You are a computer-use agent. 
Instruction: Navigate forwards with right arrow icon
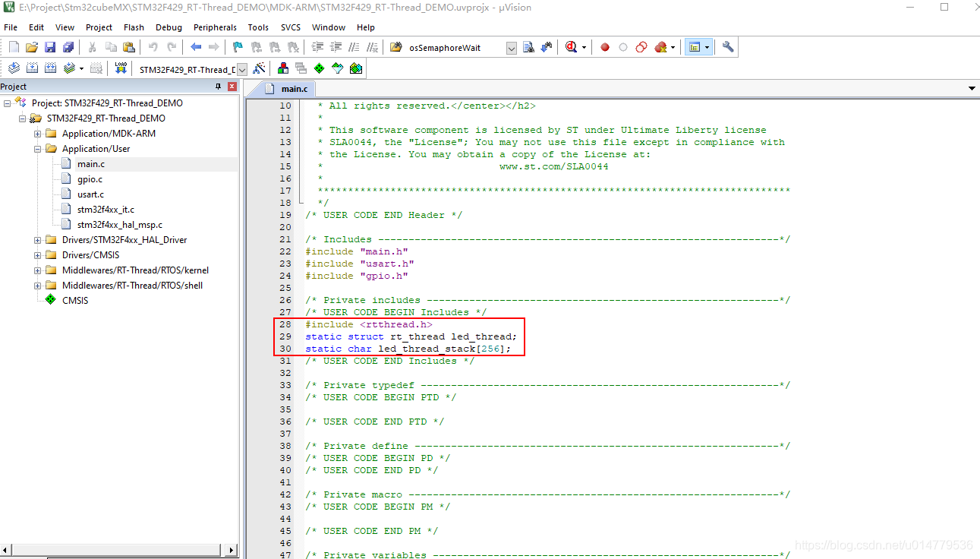point(214,47)
